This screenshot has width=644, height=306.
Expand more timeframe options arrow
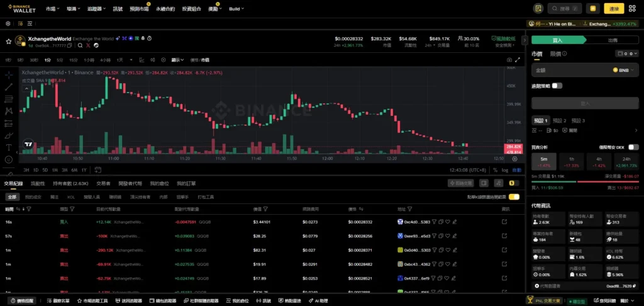click(x=131, y=60)
